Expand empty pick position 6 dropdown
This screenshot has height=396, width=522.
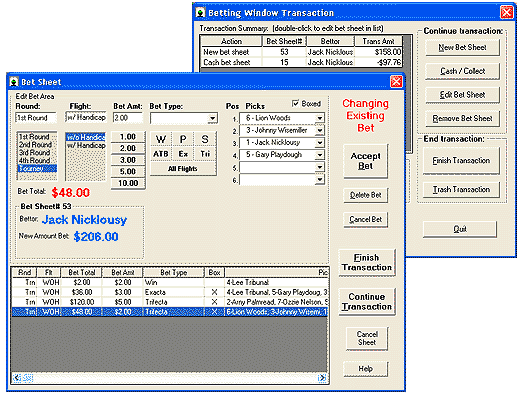319,180
